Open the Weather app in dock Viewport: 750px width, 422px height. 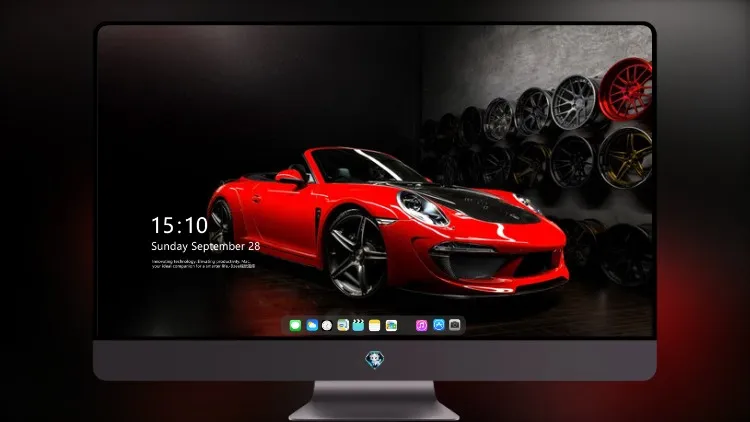tap(312, 325)
